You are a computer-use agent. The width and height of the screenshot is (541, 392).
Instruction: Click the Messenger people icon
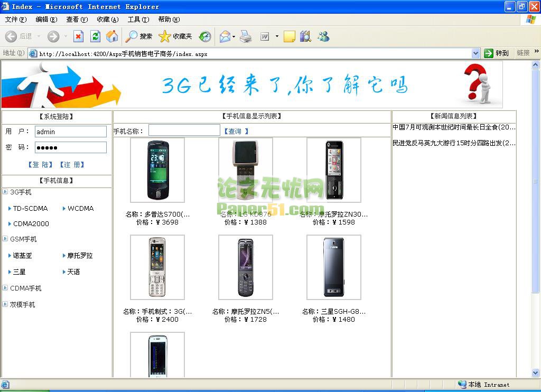click(x=324, y=36)
